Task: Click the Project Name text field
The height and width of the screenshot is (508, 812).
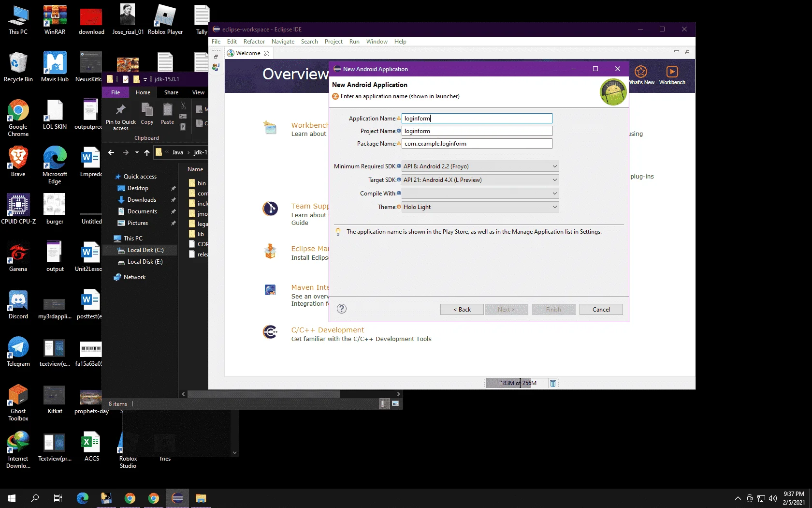Action: point(477,131)
